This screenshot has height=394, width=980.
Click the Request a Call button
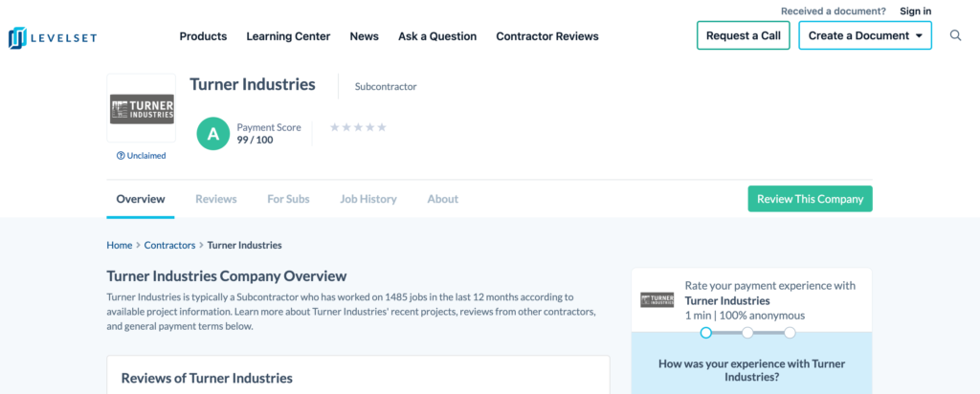click(743, 35)
